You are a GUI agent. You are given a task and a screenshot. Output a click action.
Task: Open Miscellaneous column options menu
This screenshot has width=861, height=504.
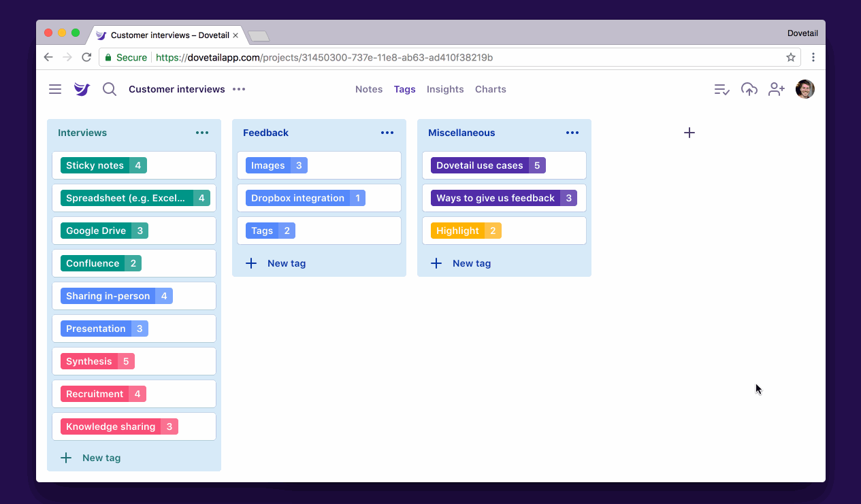pyautogui.click(x=572, y=133)
